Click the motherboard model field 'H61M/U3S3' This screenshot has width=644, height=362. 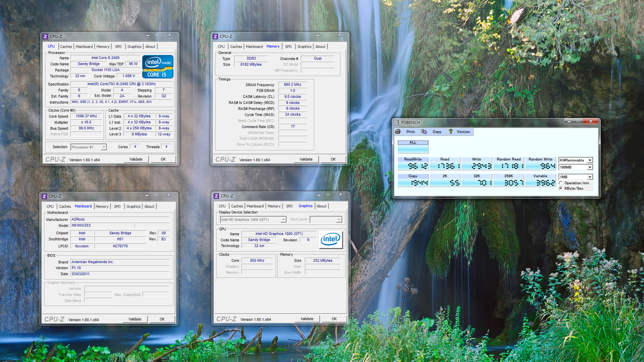coord(102,226)
